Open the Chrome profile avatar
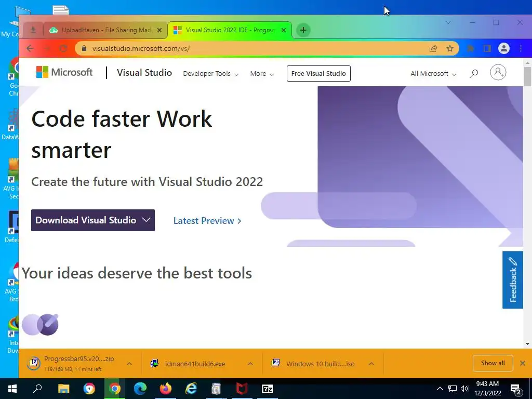The width and height of the screenshot is (532, 399). pos(504,48)
